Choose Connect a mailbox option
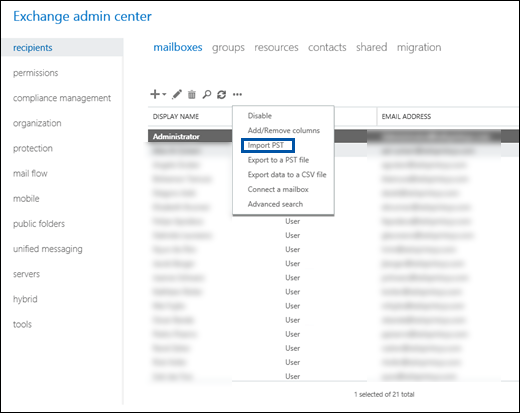Viewport: 520px width, 413px height. pos(278,189)
